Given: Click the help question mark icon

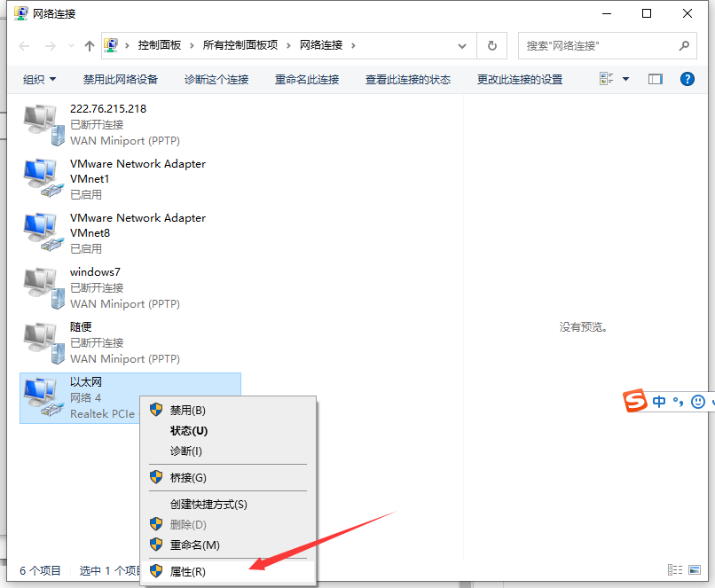Looking at the screenshot, I should [687, 79].
